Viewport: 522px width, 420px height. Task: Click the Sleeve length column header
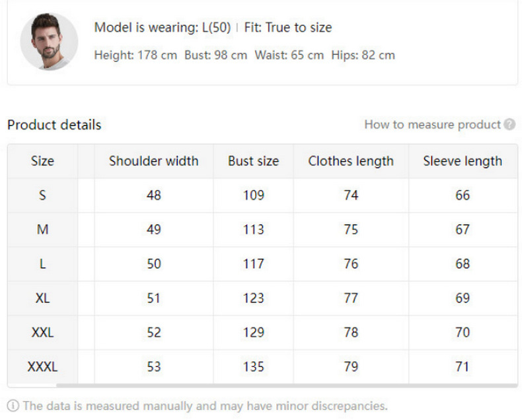tap(462, 161)
